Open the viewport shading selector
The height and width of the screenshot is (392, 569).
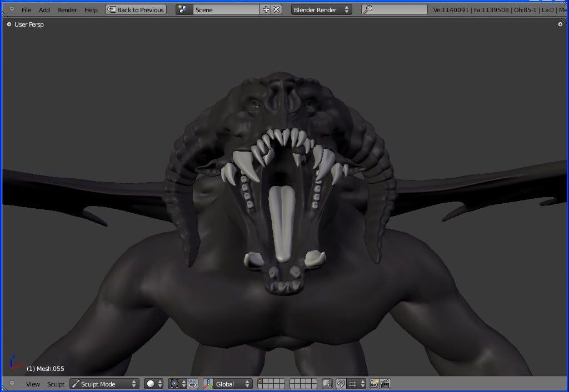click(x=154, y=384)
